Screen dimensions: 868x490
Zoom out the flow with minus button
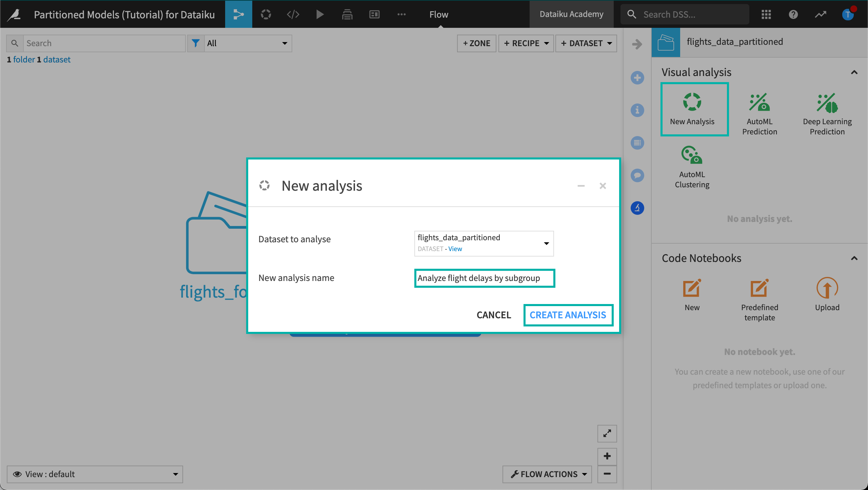point(607,474)
